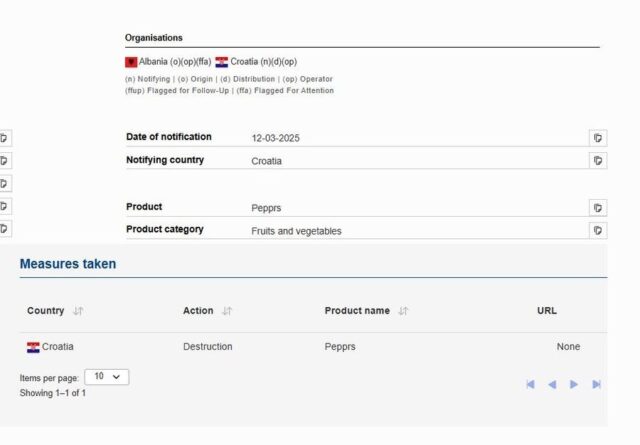This screenshot has height=445, width=640.
Task: Copy the Product category value
Action: [597, 230]
